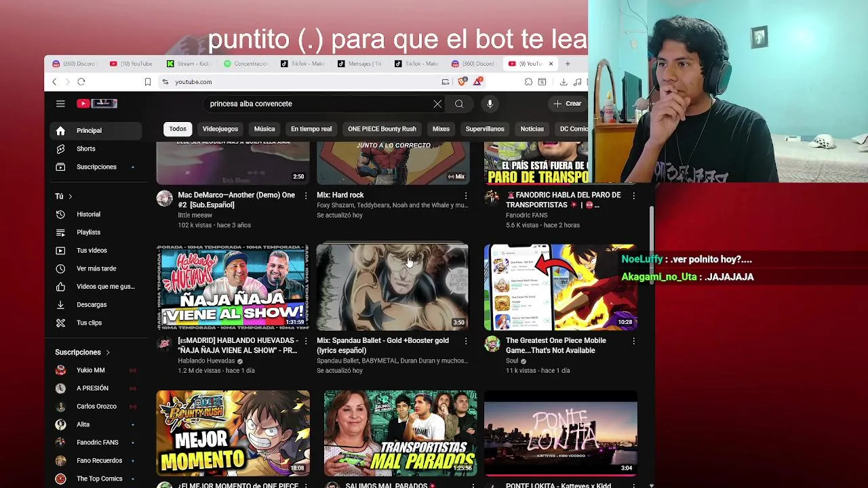Open Fanodric FANS subscription
The height and width of the screenshot is (488, 868).
tap(96, 443)
